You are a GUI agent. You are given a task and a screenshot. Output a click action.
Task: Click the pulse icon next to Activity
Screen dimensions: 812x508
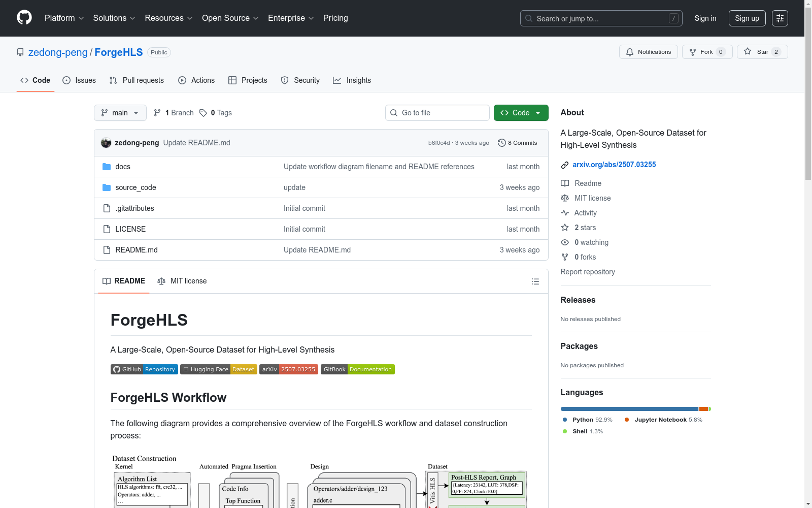tap(565, 213)
